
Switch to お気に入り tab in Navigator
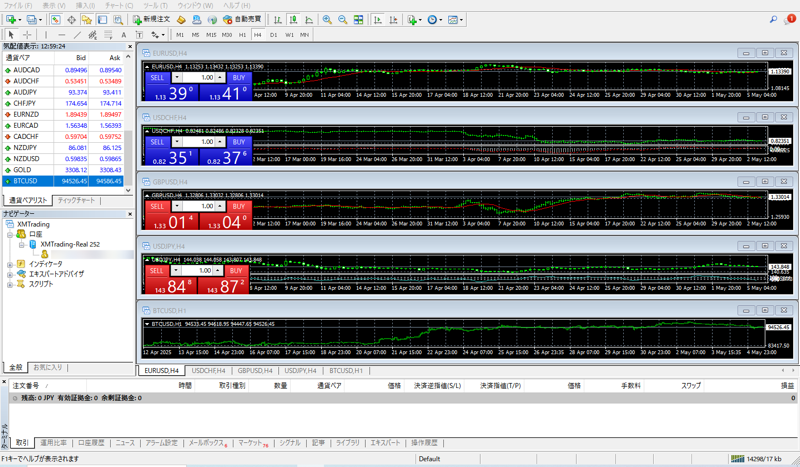48,367
